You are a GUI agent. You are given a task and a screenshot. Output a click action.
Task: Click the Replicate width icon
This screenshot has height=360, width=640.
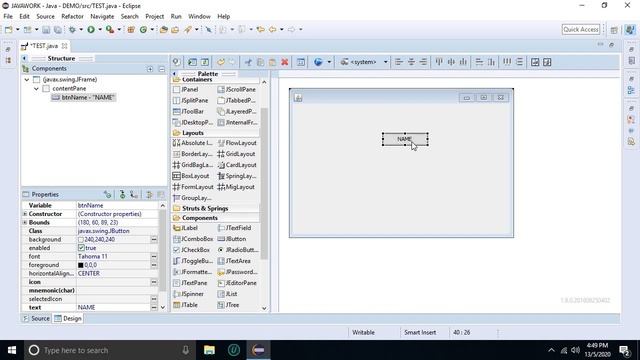click(479, 62)
